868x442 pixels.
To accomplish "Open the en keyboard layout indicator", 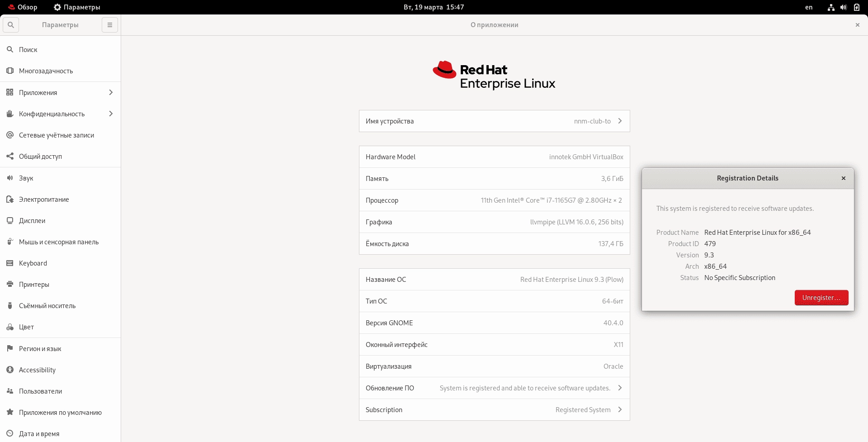I will coord(809,7).
